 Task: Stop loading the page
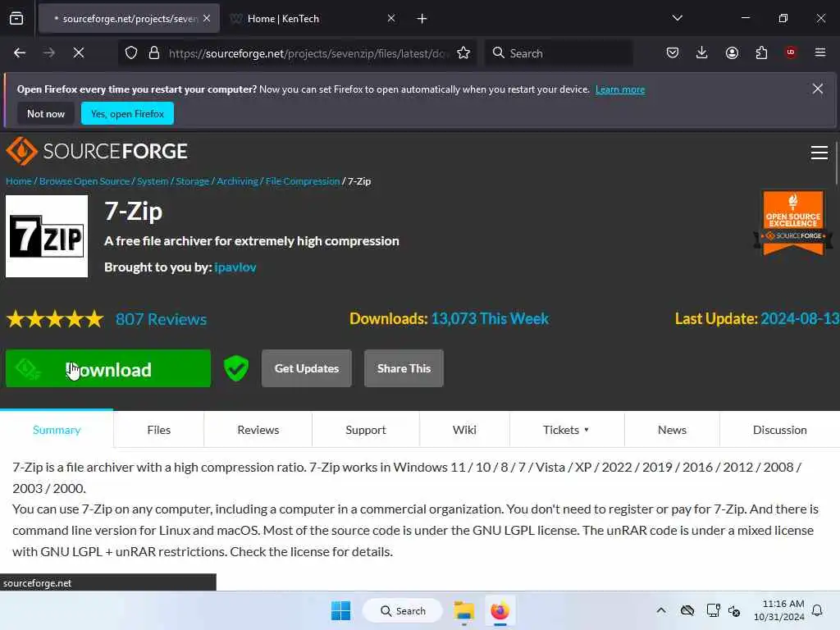click(79, 52)
